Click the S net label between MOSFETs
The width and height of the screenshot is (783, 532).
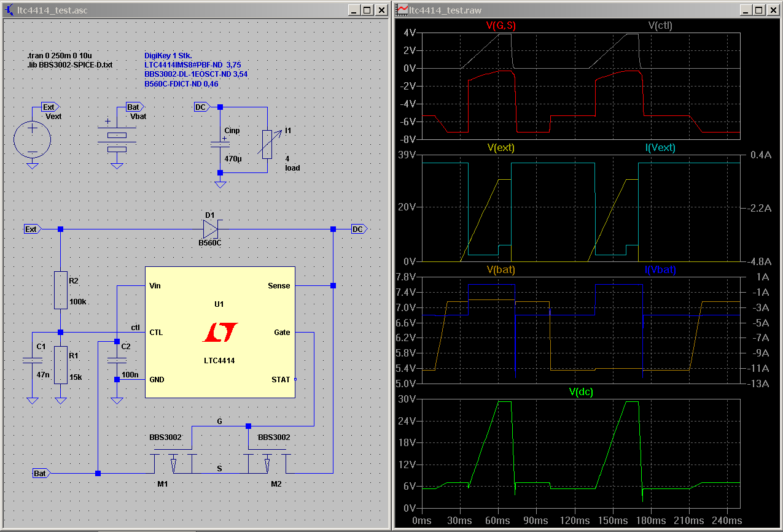click(x=220, y=468)
